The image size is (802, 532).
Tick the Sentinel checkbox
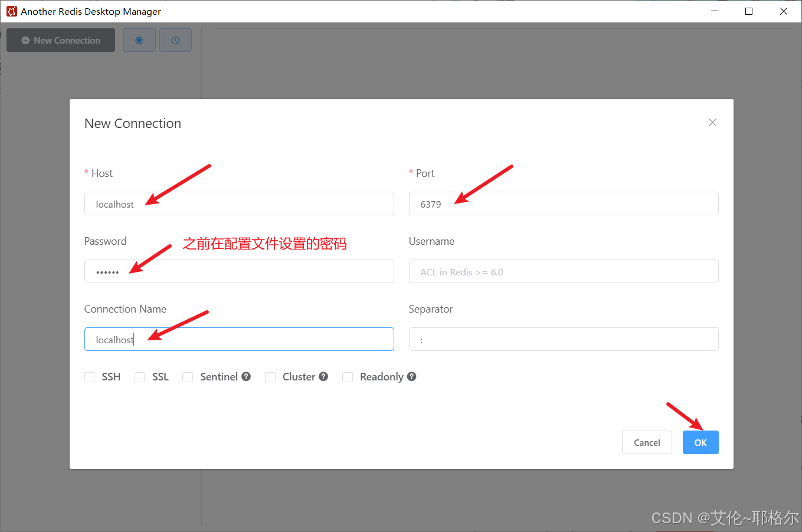click(188, 377)
